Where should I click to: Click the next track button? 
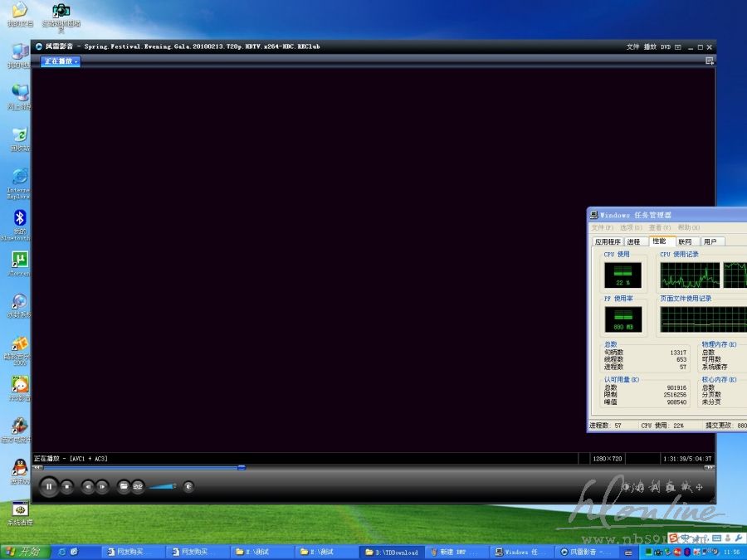102,486
